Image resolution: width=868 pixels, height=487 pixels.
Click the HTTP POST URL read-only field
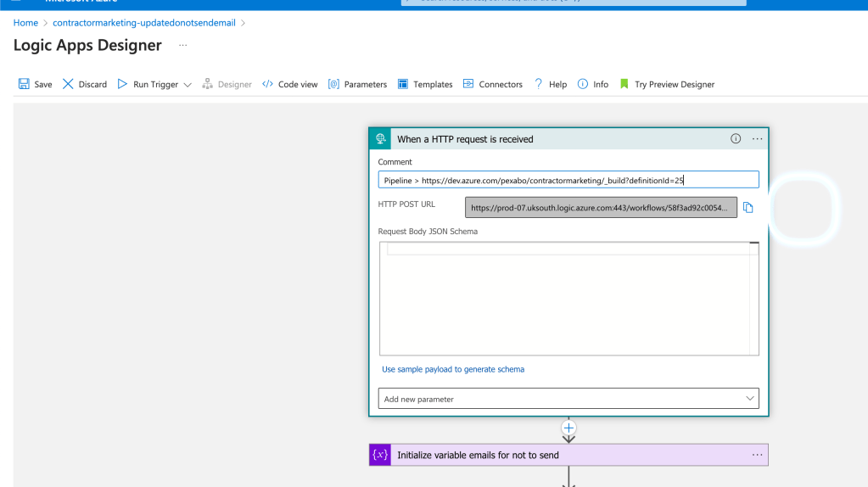(x=601, y=208)
